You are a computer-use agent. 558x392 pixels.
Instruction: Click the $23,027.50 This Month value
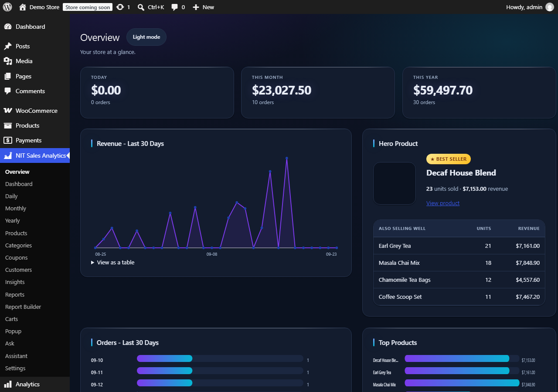[x=282, y=90]
